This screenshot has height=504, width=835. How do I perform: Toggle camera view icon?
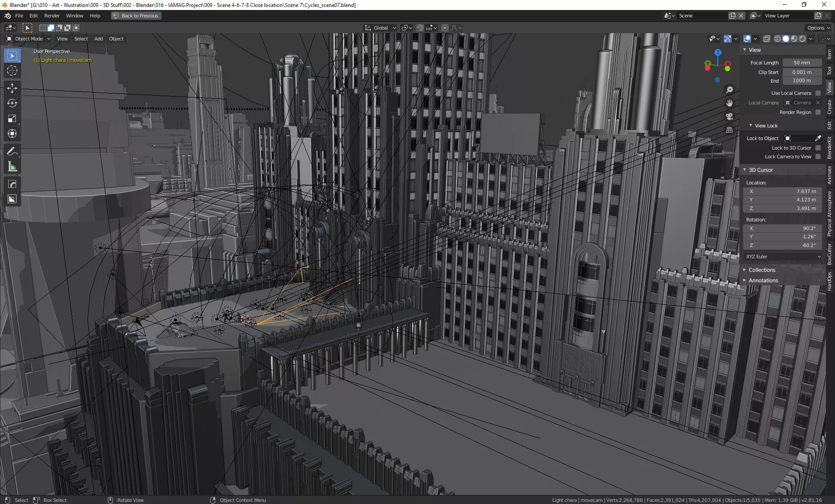(729, 117)
